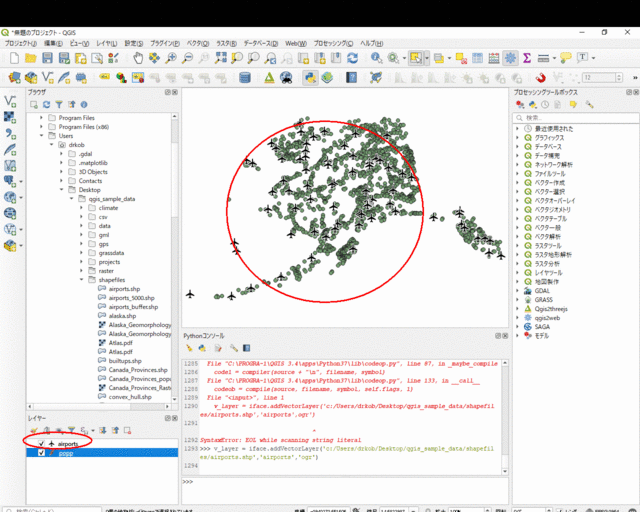Click the Python console input line

click(345, 490)
